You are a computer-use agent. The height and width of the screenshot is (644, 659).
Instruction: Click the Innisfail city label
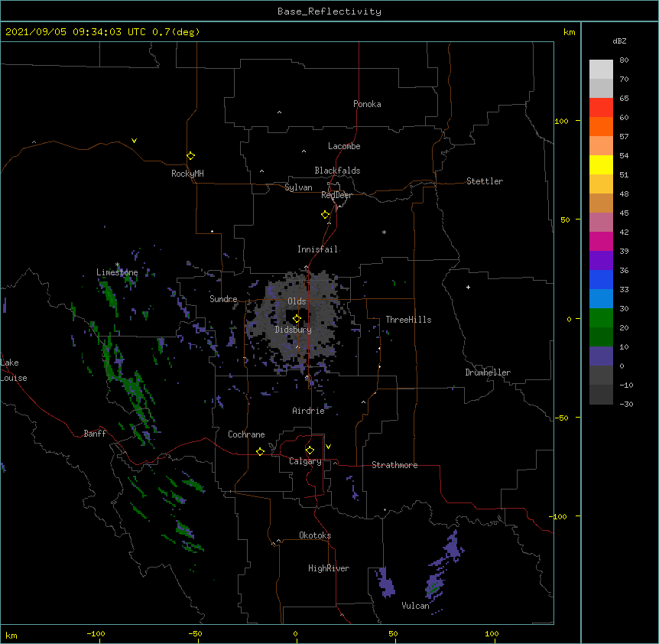pyautogui.click(x=318, y=249)
